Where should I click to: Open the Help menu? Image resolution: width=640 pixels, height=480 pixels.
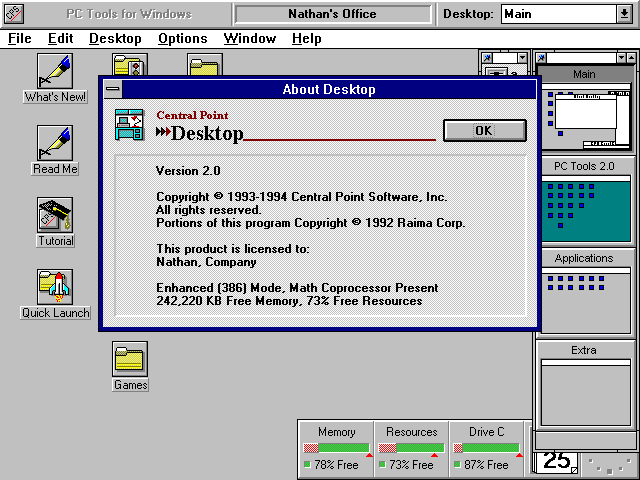307,38
